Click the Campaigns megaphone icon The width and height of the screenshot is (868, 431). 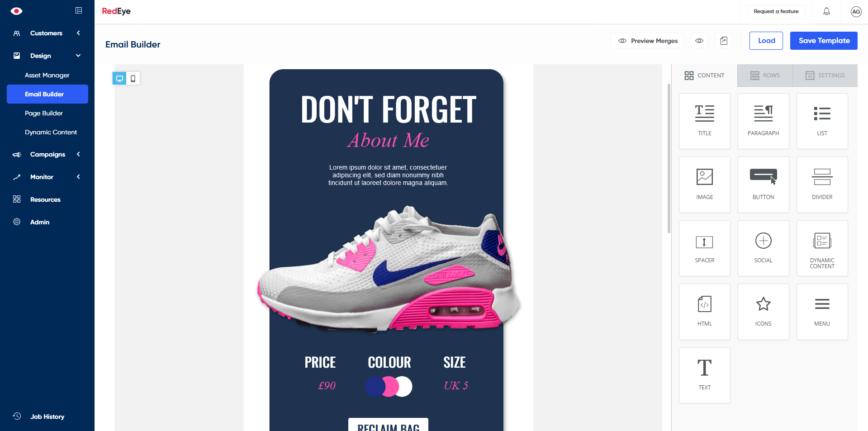[17, 154]
